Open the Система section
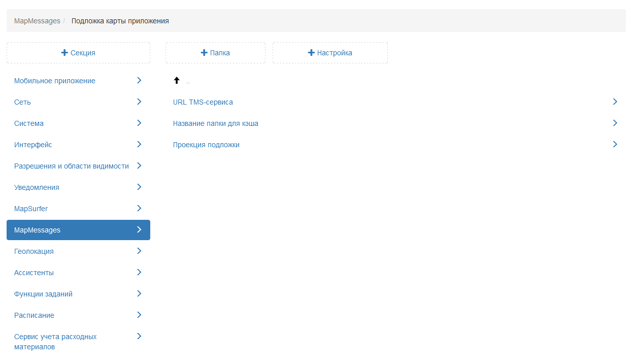This screenshot has height=364, width=633. click(x=78, y=123)
